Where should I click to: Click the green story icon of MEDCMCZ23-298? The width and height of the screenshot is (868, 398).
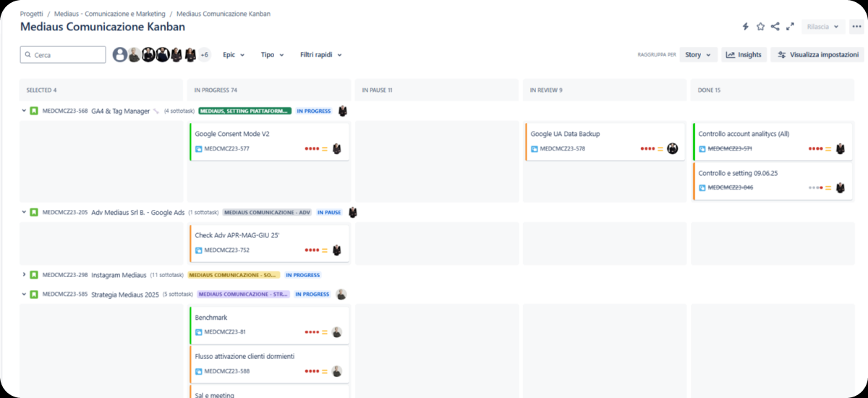33,275
